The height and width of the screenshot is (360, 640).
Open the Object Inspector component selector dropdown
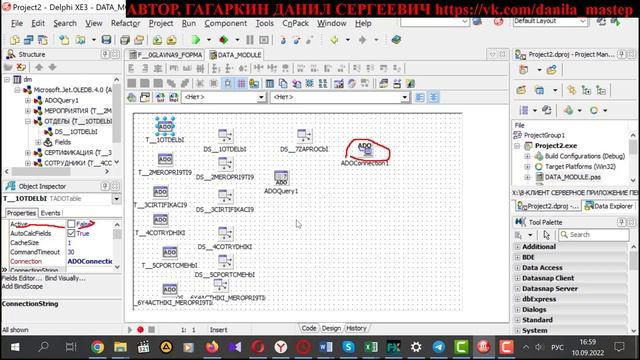(116, 199)
